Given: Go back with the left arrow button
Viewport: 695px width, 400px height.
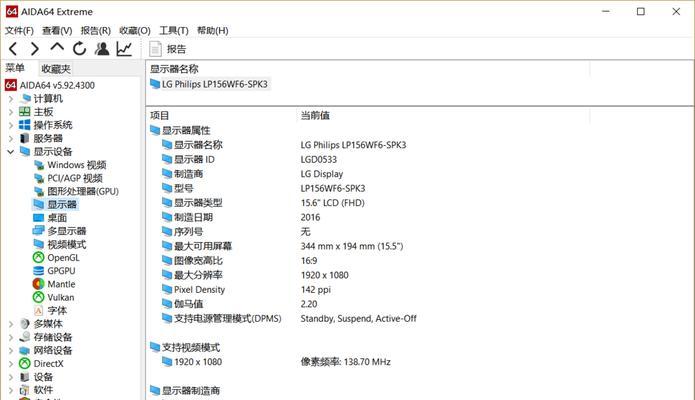Looking at the screenshot, I should (x=13, y=49).
